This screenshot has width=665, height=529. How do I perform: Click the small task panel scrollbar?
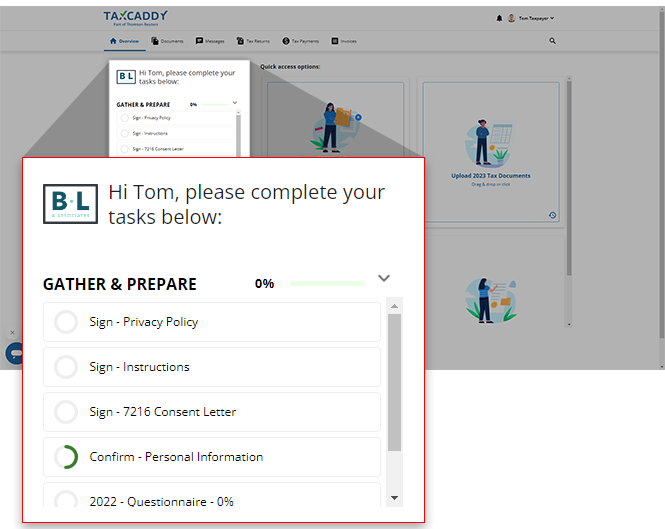click(x=238, y=133)
